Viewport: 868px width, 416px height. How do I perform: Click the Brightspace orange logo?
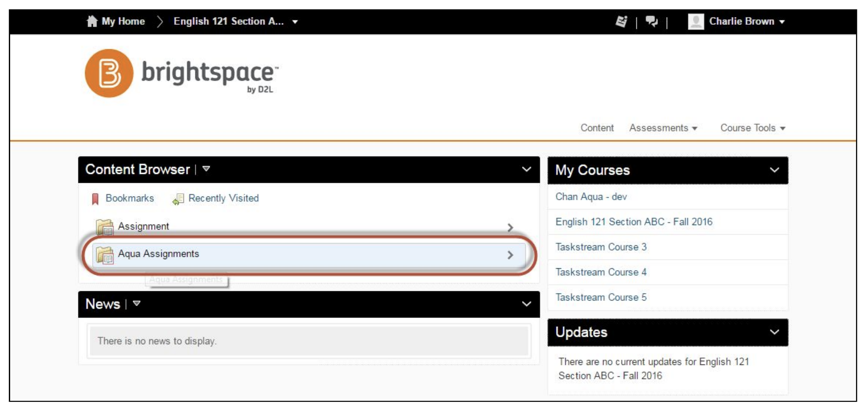click(109, 73)
